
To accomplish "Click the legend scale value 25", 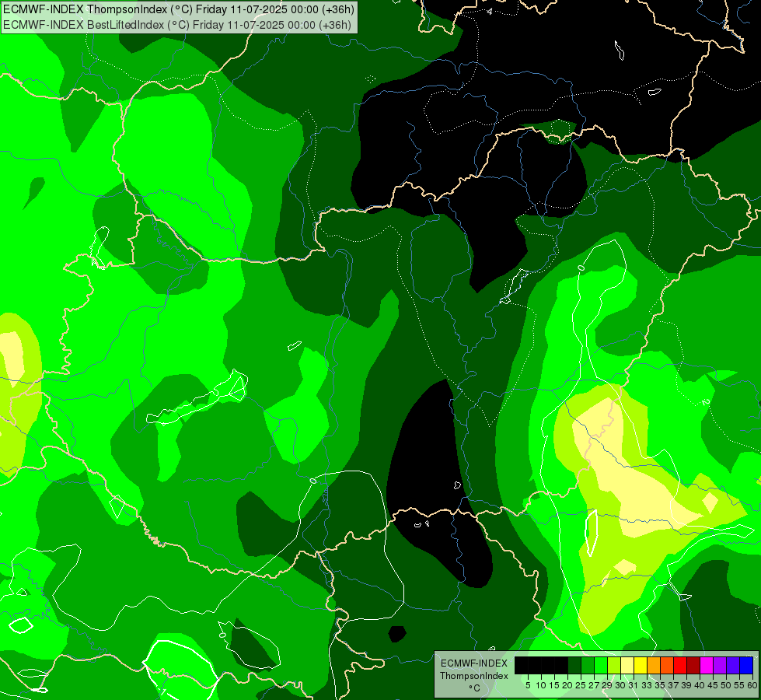I will tap(581, 685).
